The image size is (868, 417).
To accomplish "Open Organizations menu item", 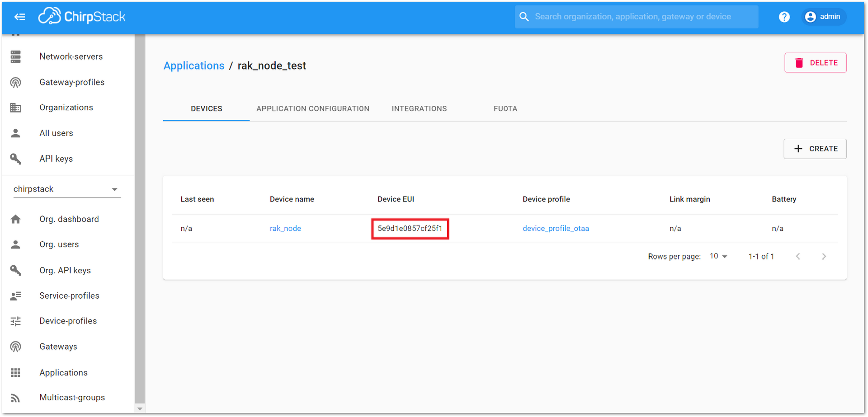I will pos(69,108).
